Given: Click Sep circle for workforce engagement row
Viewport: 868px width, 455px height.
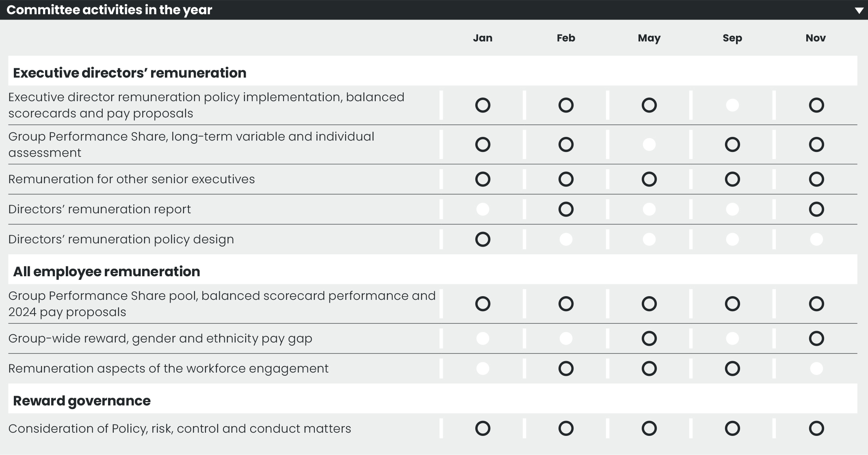Looking at the screenshot, I should click(732, 368).
